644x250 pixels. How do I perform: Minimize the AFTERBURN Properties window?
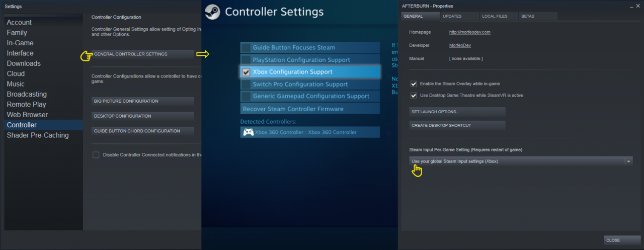tap(630, 6)
